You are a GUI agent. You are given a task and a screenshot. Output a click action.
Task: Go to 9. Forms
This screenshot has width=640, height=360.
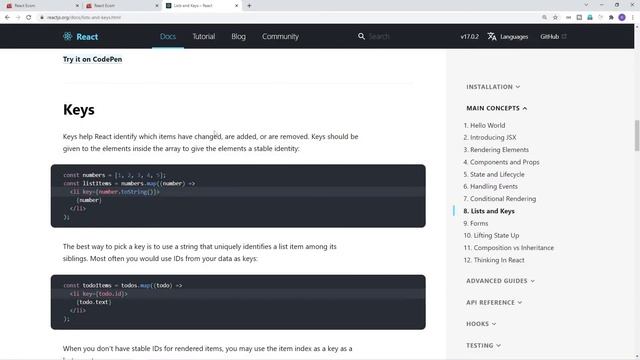pyautogui.click(x=476, y=223)
